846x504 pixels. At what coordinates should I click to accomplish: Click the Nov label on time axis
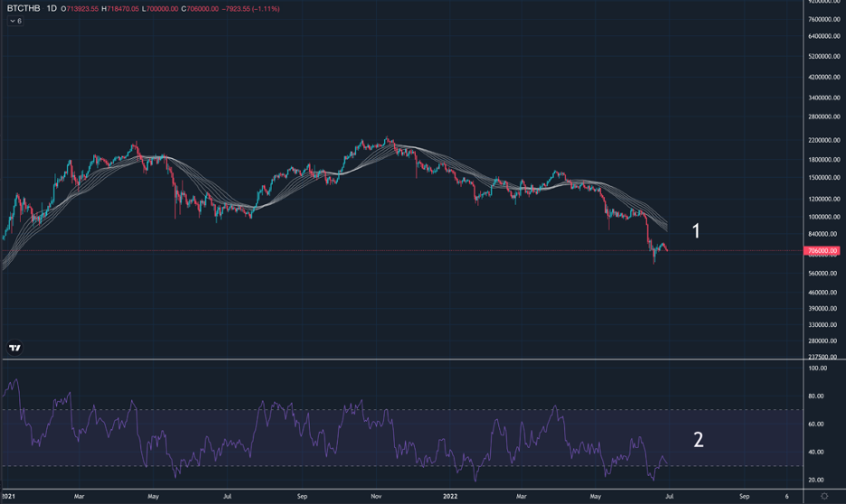click(377, 496)
